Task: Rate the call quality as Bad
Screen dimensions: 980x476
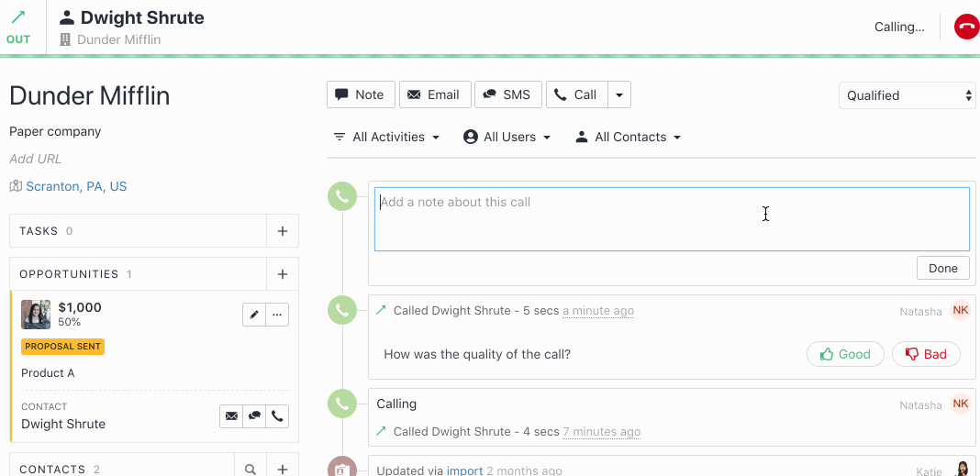Action: click(926, 354)
